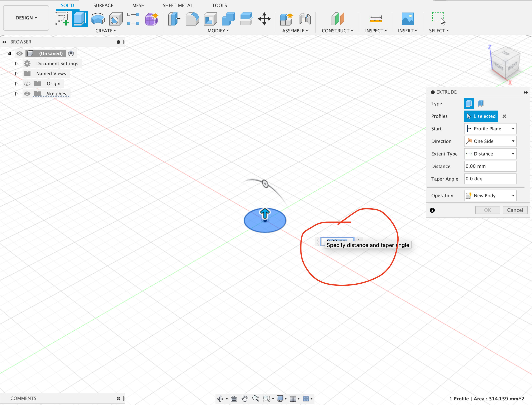The height and width of the screenshot is (405, 532).
Task: Open the Select menu label
Action: [x=439, y=31]
